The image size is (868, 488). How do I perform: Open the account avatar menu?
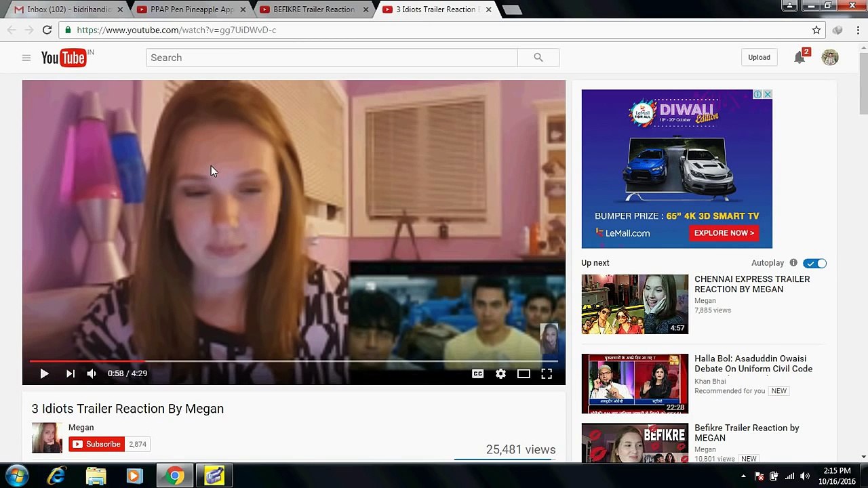tap(830, 58)
